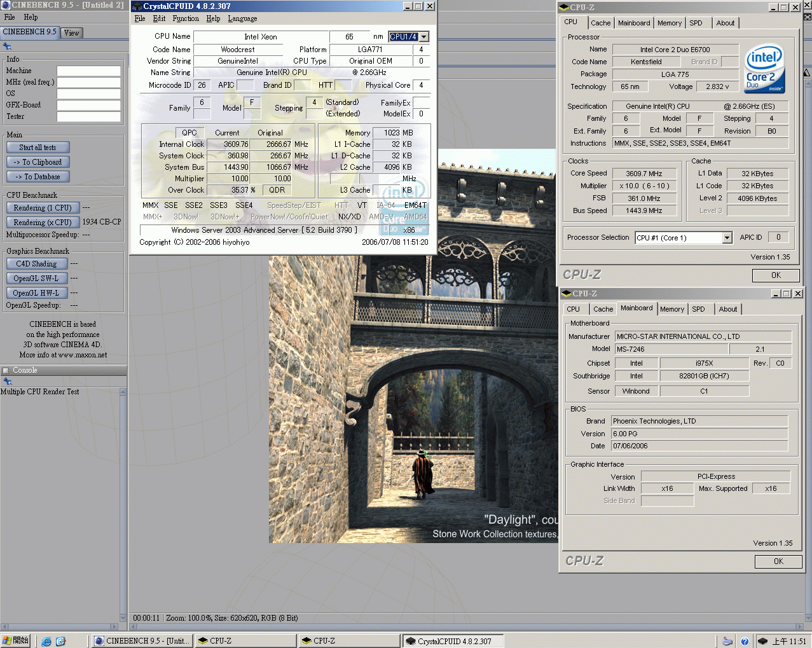Screen dimensions: 812x648
Task: Click the title bar chip icon of the CPU-Z mainboard window
Action: pos(567,294)
